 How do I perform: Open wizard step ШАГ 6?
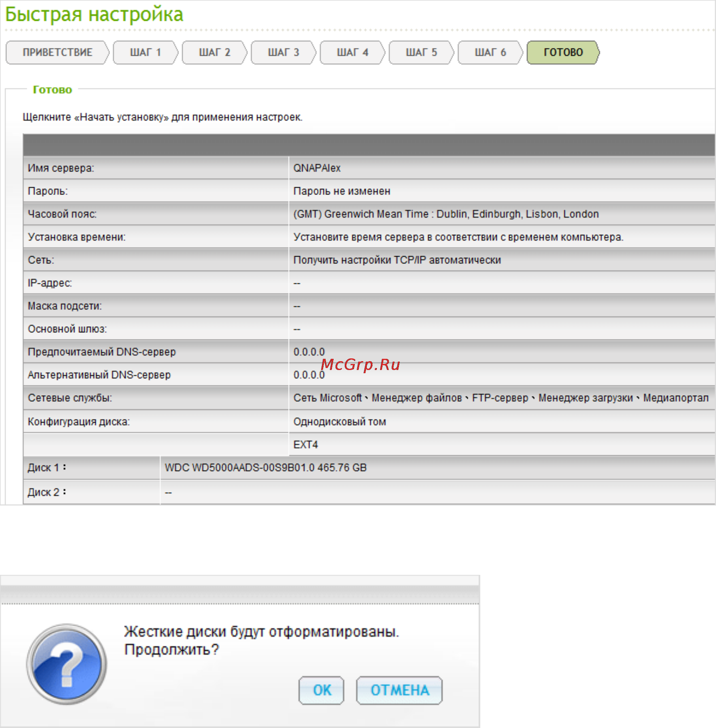[x=490, y=53]
